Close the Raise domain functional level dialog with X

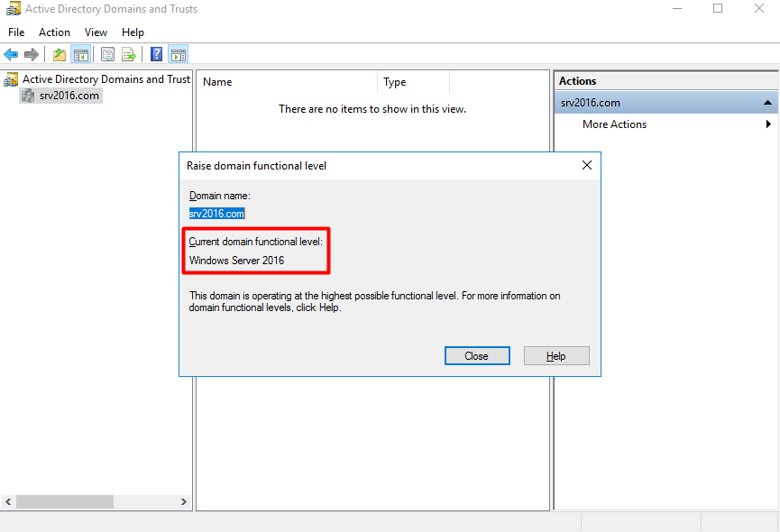[x=587, y=165]
